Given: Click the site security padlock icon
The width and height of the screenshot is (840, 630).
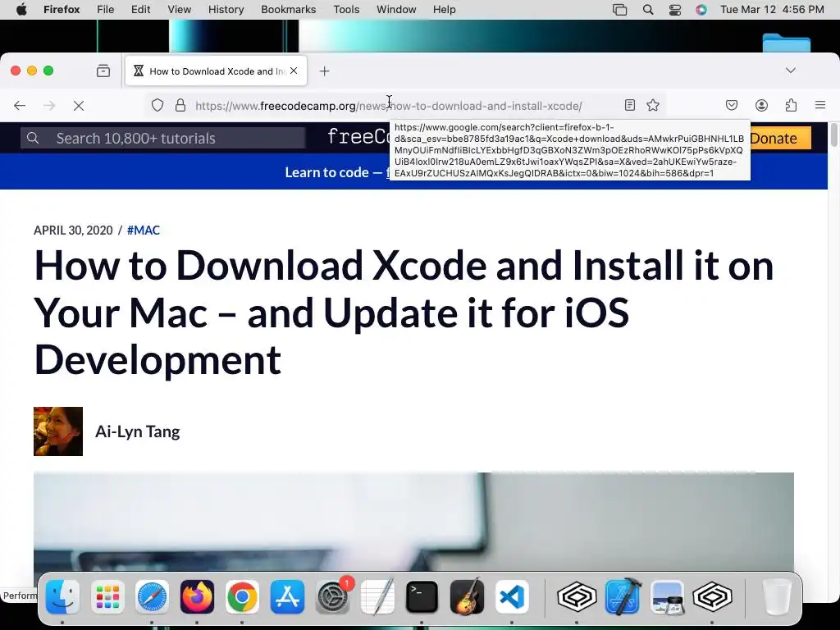Looking at the screenshot, I should click(x=180, y=106).
